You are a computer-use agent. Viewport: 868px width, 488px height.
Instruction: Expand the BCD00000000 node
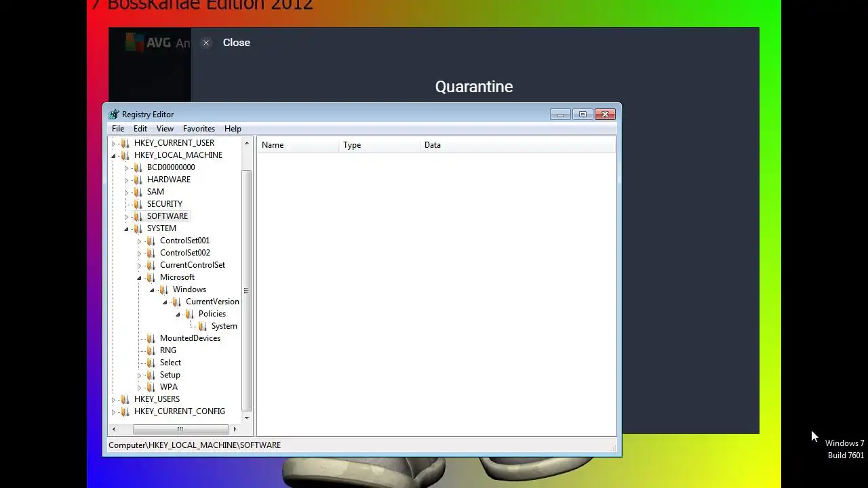(x=127, y=167)
